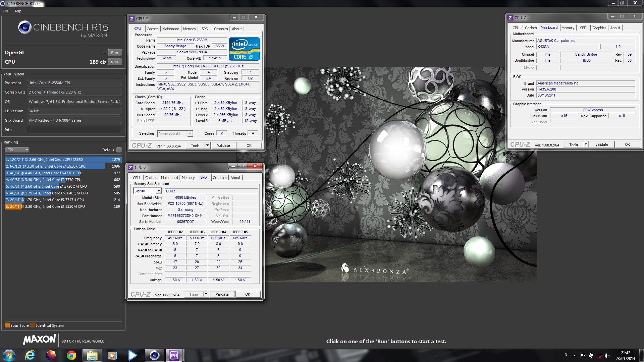Click OK in Mainboard CPU-Z window

(x=627, y=144)
